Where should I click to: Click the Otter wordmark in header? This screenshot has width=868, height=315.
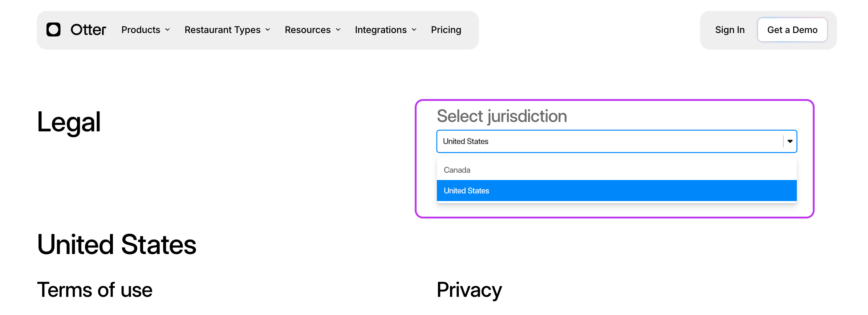pos(88,30)
